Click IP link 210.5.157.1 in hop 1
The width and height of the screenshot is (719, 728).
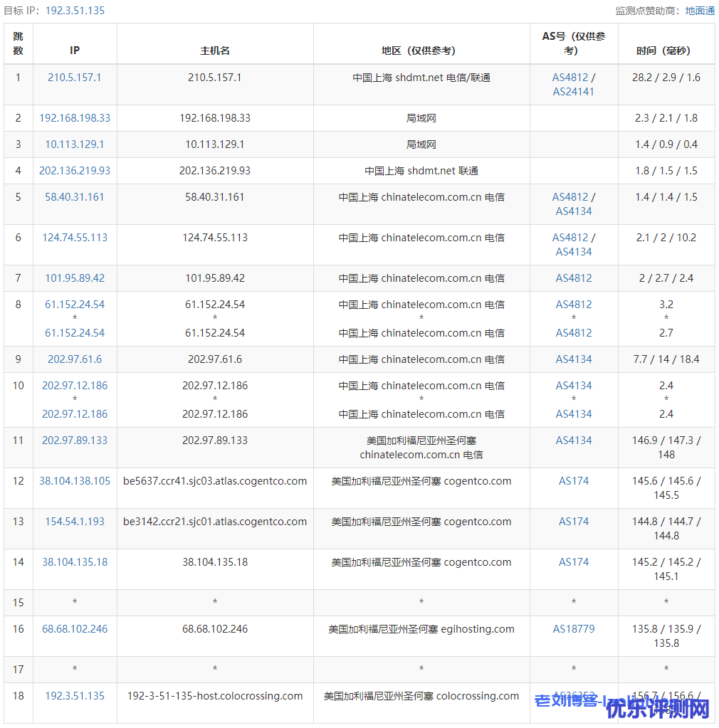[x=75, y=78]
